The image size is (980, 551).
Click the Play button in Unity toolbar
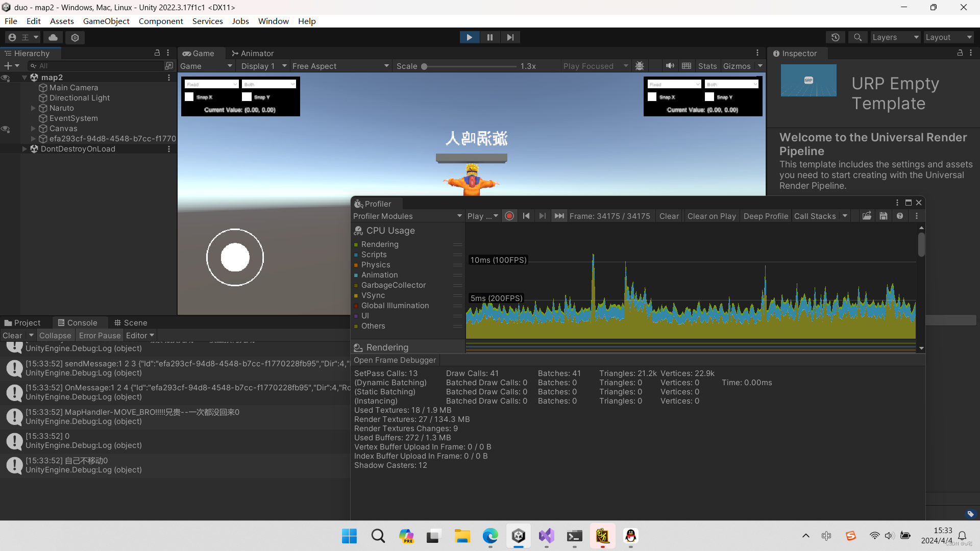(469, 37)
